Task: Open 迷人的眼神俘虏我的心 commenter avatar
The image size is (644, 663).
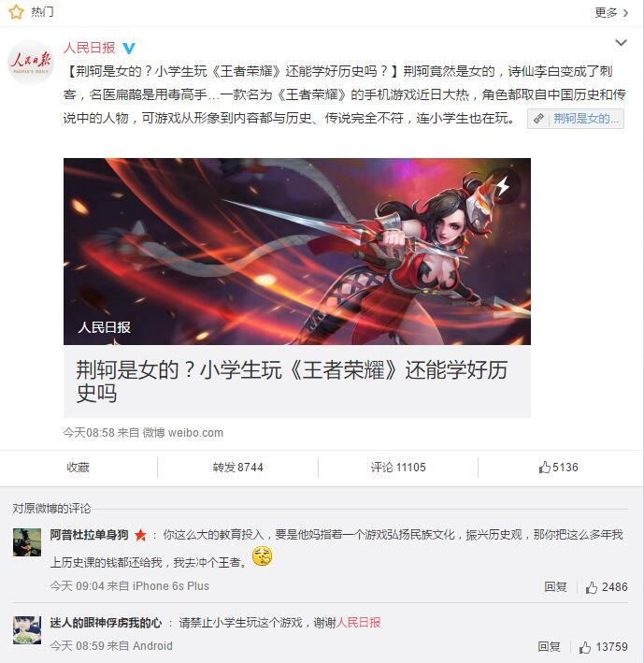Action: pos(27,630)
